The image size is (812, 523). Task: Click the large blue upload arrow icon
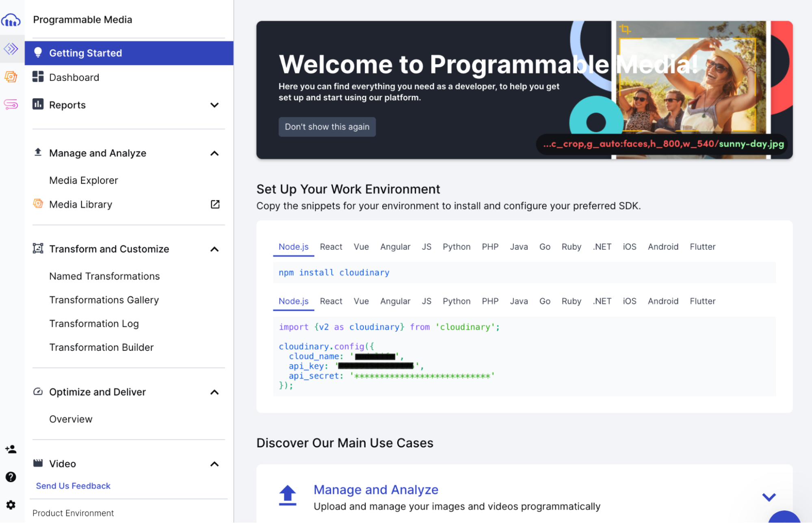pyautogui.click(x=288, y=495)
